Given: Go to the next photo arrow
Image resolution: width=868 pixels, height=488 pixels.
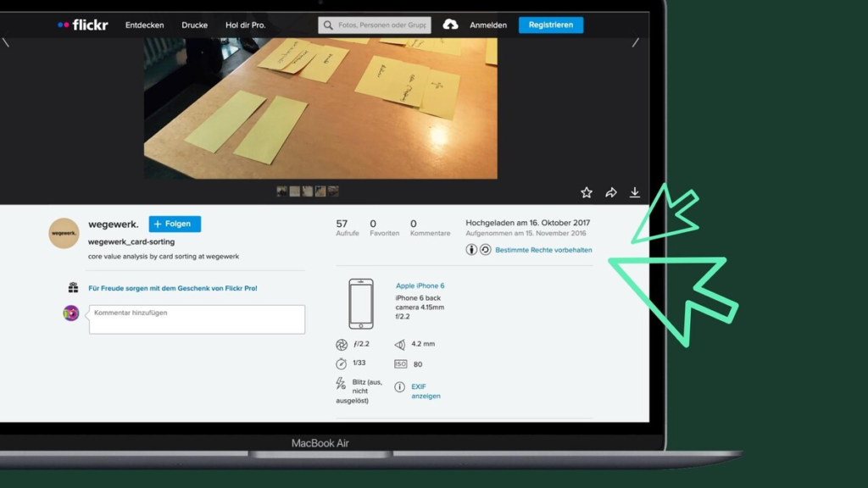Looking at the screenshot, I should 636,42.
